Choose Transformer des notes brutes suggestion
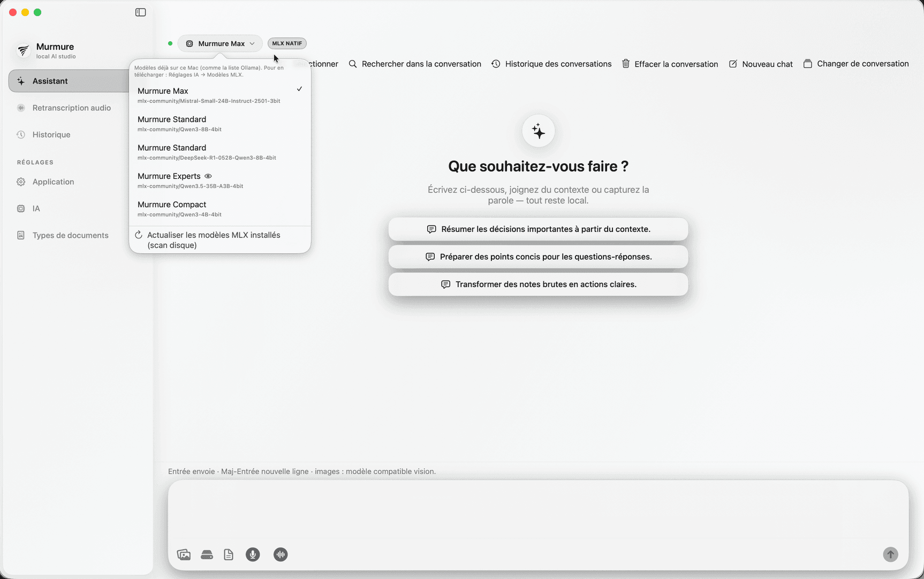924x579 pixels. (x=538, y=284)
